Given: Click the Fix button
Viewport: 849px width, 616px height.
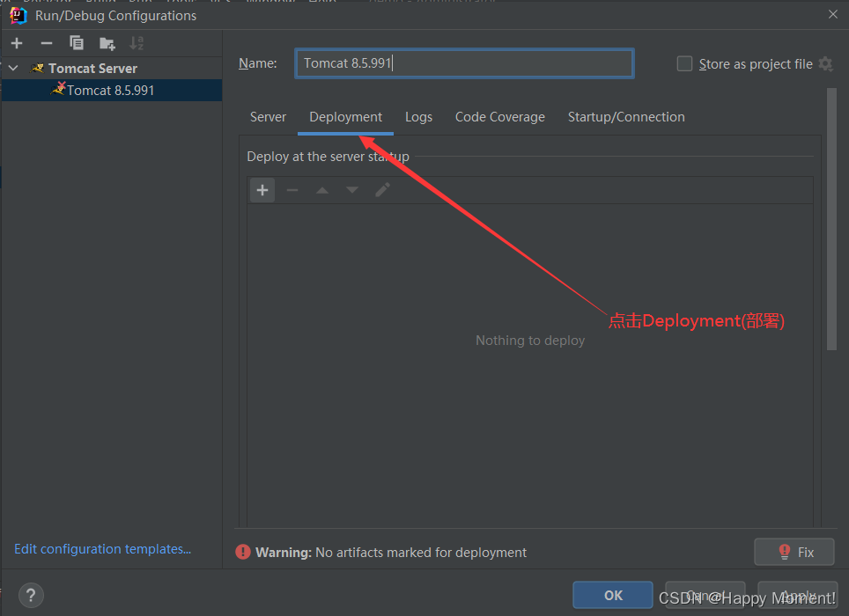Looking at the screenshot, I should pyautogui.click(x=794, y=552).
